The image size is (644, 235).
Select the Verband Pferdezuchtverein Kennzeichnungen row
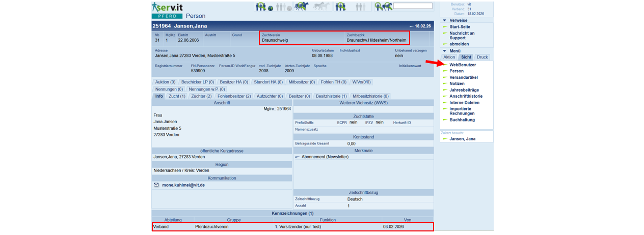[292, 226]
